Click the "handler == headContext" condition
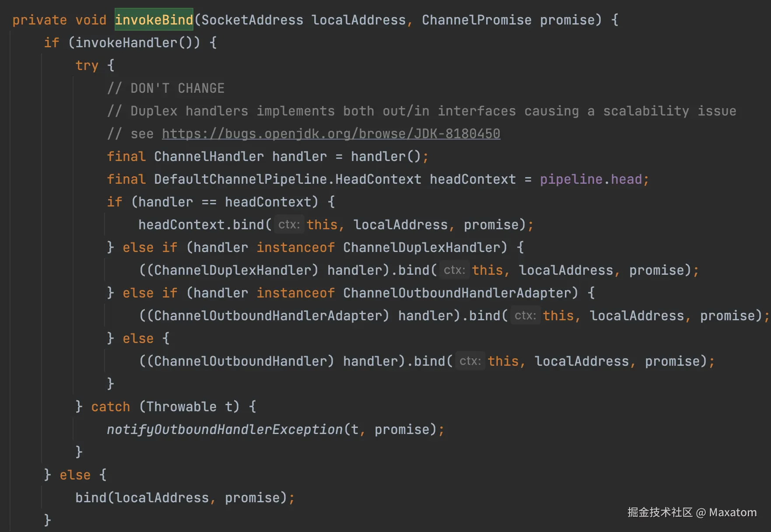771x532 pixels. coord(224,202)
